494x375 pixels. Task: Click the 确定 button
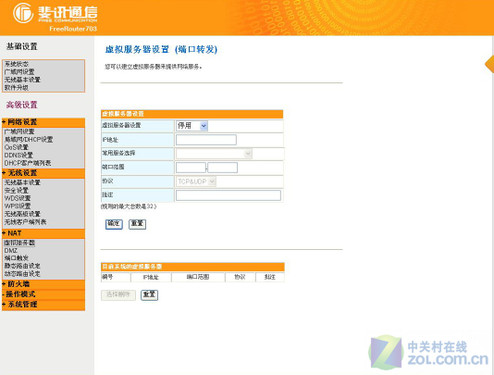[x=114, y=224]
